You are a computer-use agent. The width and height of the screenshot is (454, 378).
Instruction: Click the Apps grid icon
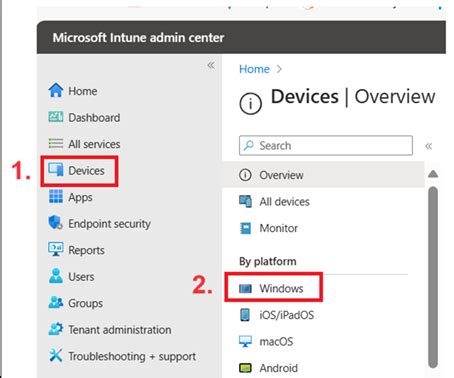[x=56, y=196]
